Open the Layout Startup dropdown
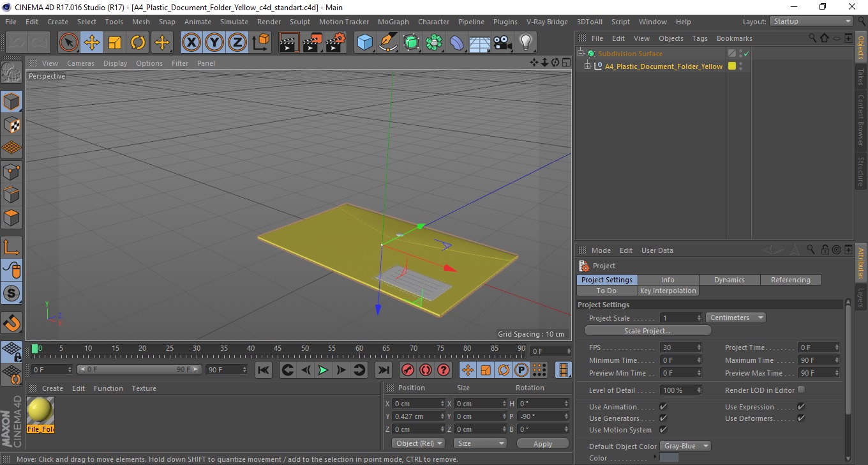Image resolution: width=868 pixels, height=465 pixels. point(811,21)
